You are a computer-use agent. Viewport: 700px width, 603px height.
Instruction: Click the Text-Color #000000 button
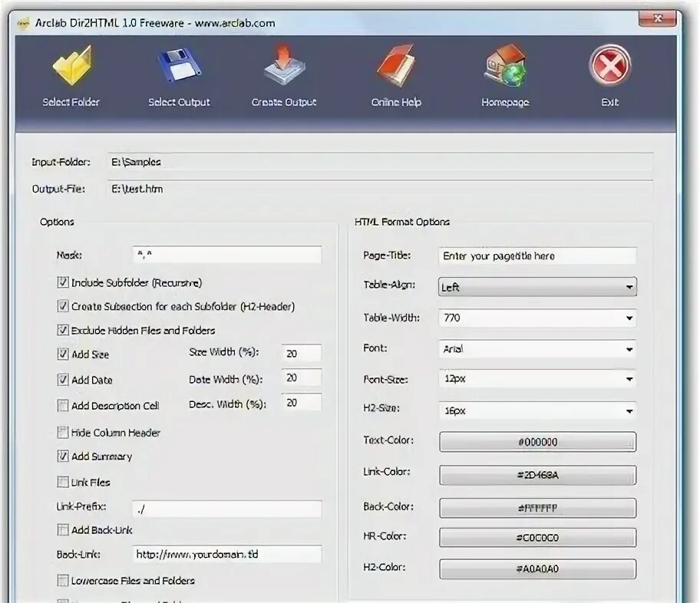tap(537, 442)
